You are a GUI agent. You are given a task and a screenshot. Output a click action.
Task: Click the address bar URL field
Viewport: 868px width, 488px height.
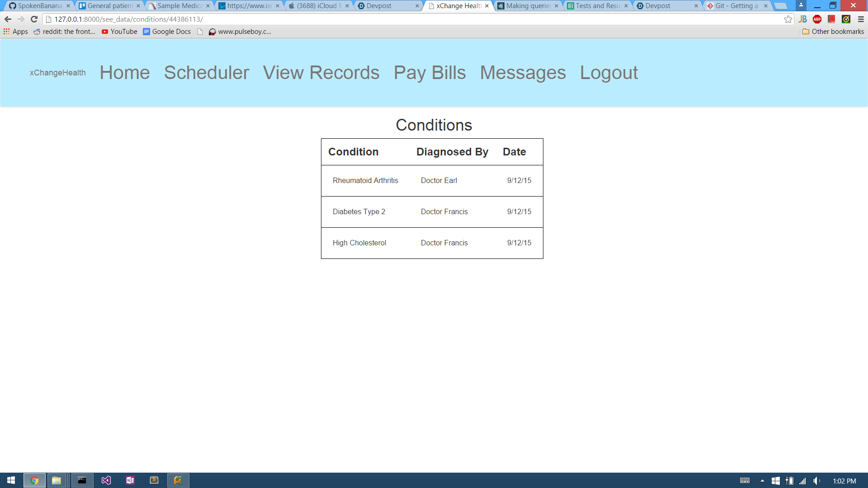(407, 19)
